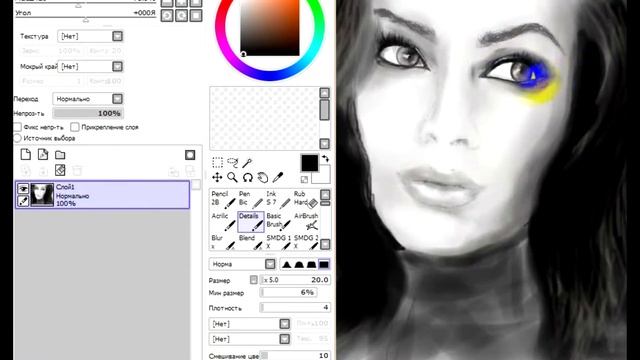This screenshot has height=360, width=640.
Task: Toggle transparent color small checker icon
Action: [304, 179]
